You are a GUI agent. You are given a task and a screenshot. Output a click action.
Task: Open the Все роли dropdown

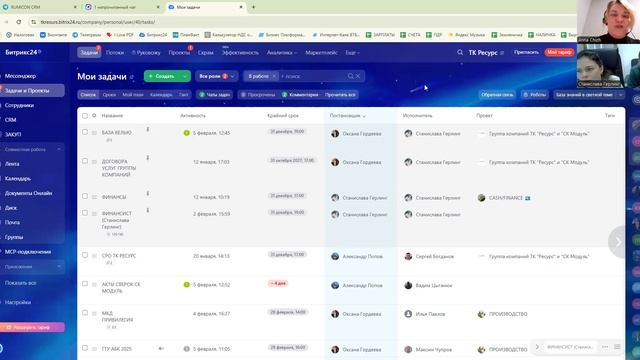point(216,76)
